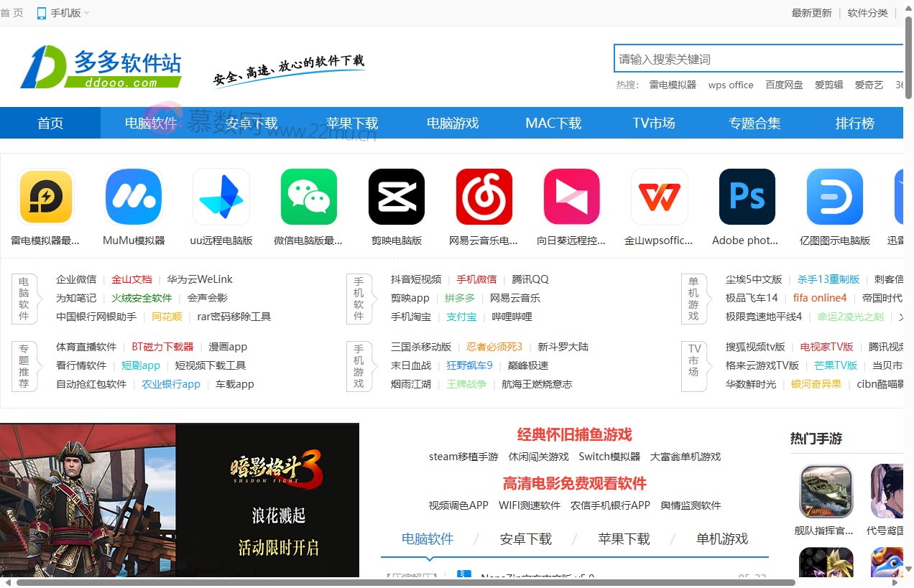Click the 微信电脑版 WeChat icon

308,196
